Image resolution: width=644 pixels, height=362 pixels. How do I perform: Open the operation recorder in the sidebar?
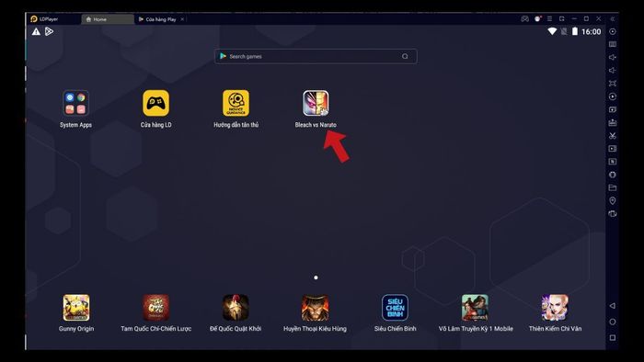613,96
